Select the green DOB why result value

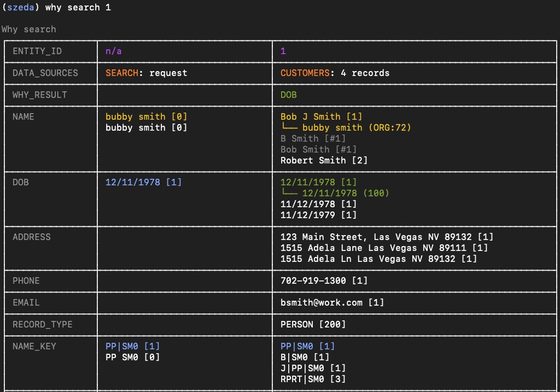click(289, 95)
